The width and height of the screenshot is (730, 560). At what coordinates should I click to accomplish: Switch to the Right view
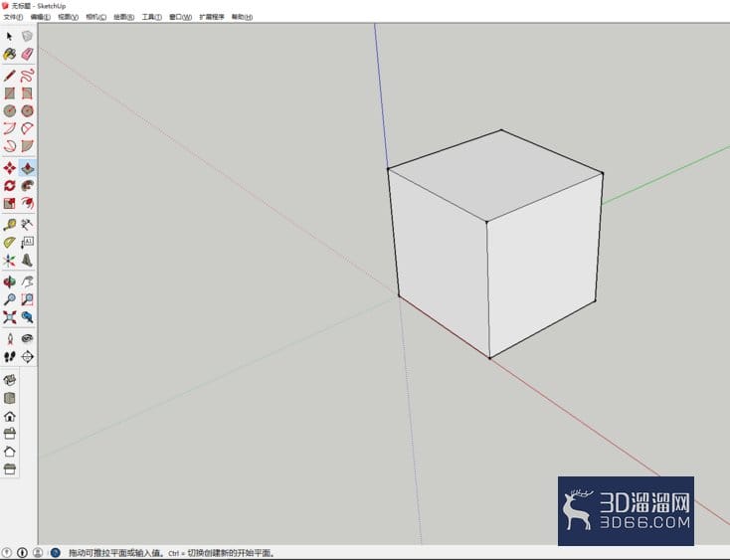9,434
